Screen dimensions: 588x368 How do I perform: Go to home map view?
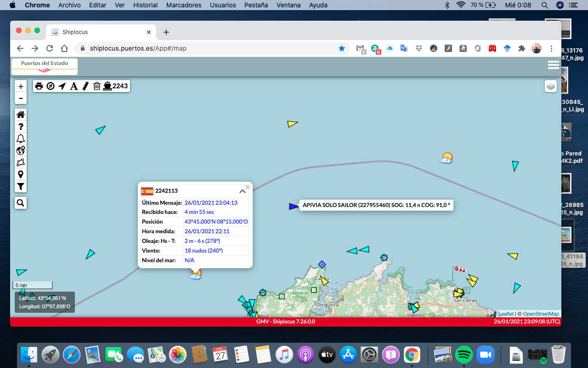pos(20,115)
